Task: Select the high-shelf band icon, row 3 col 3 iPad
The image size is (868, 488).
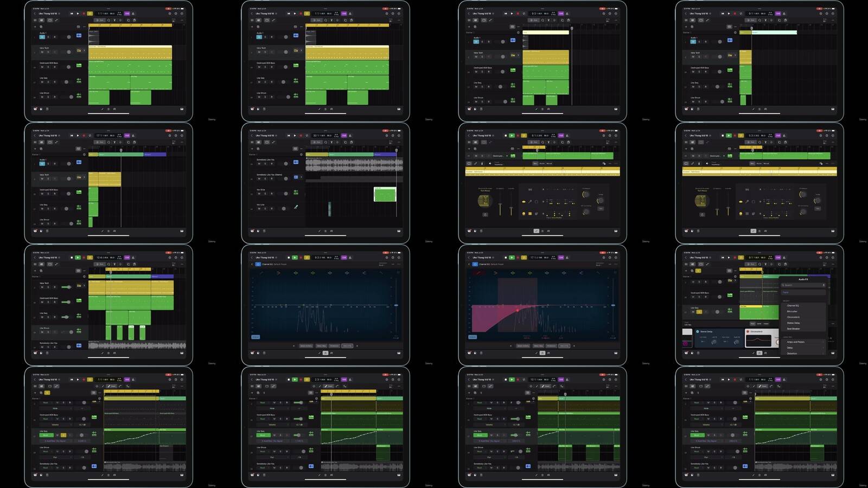Action: click(581, 273)
